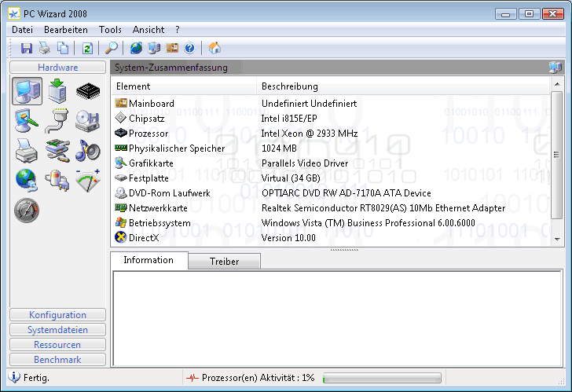Image resolution: width=572 pixels, height=392 pixels.
Task: Select the Mainboard row
Action: [x=331, y=104]
